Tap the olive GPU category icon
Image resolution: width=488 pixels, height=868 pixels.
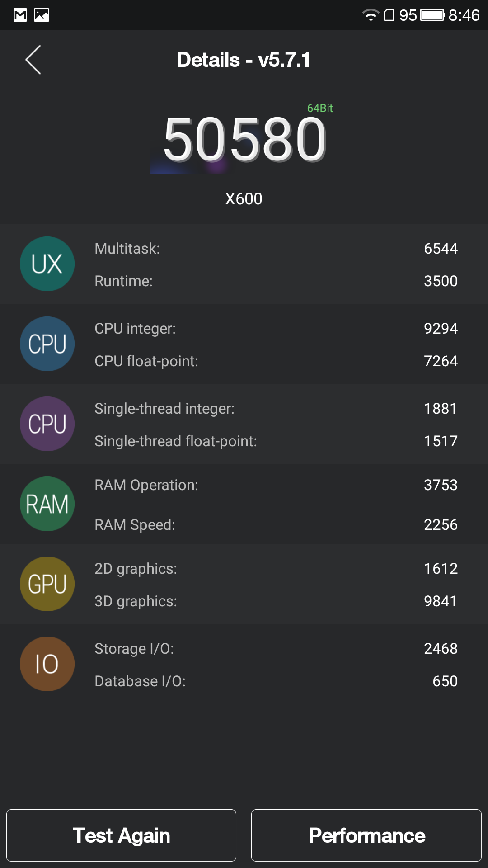click(47, 584)
